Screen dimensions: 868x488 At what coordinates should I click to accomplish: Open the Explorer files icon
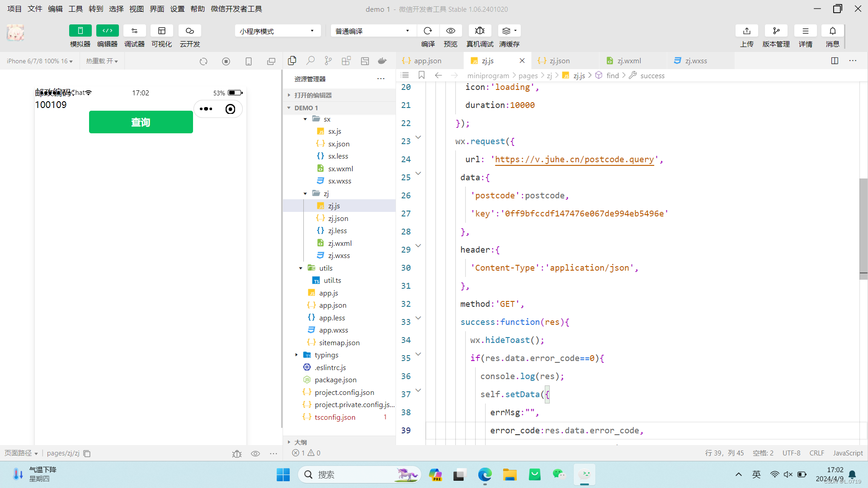[292, 61]
